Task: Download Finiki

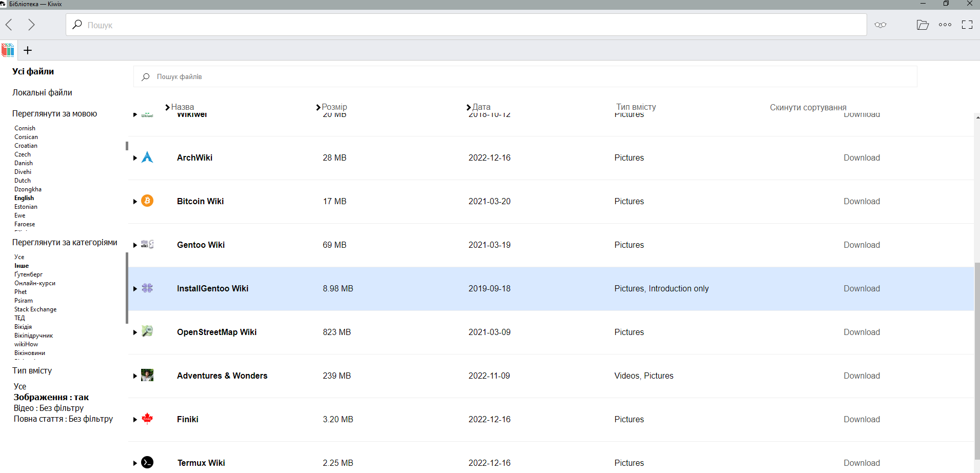Action: (x=861, y=419)
